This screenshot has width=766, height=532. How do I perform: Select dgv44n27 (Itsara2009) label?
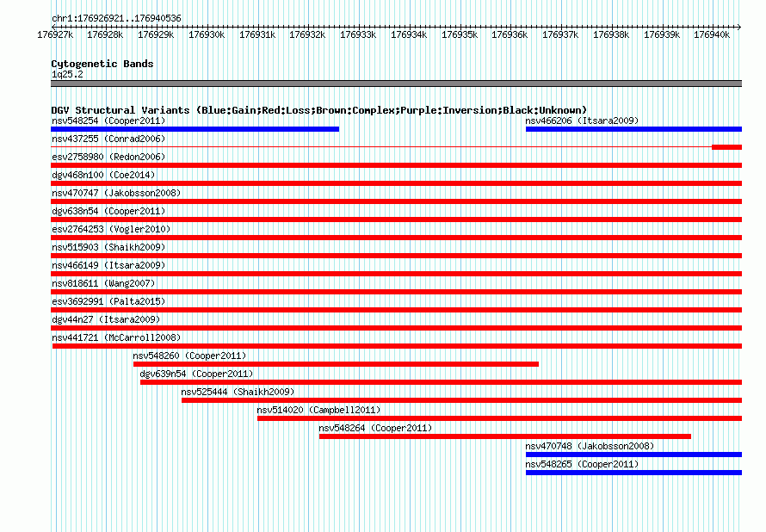tap(106, 319)
